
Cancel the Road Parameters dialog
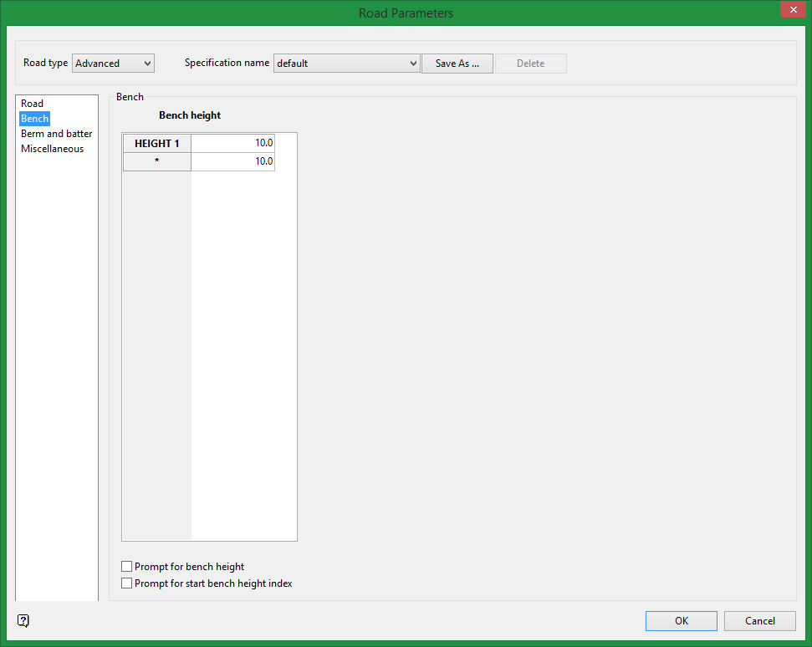tap(759, 620)
